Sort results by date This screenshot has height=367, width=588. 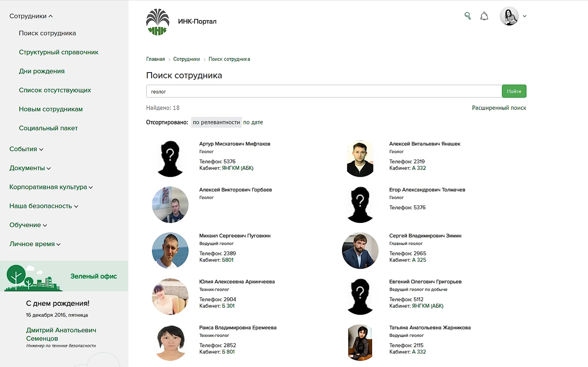(253, 122)
